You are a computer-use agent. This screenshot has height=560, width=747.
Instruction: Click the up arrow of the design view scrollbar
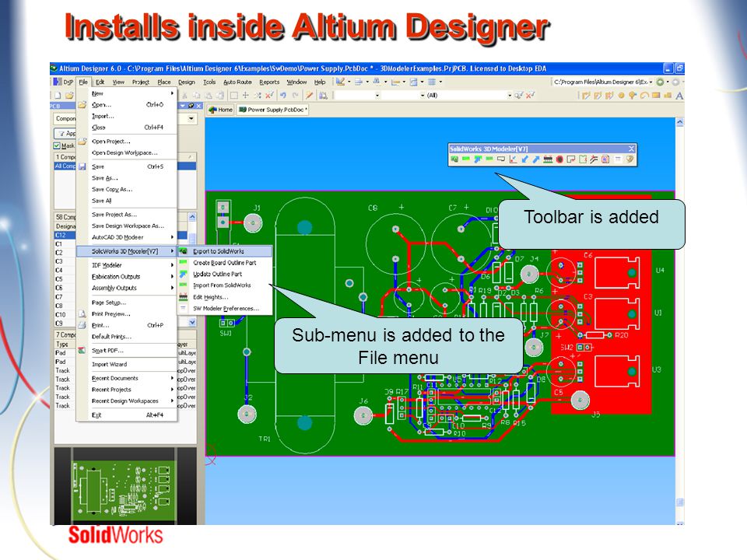pyautogui.click(x=680, y=122)
